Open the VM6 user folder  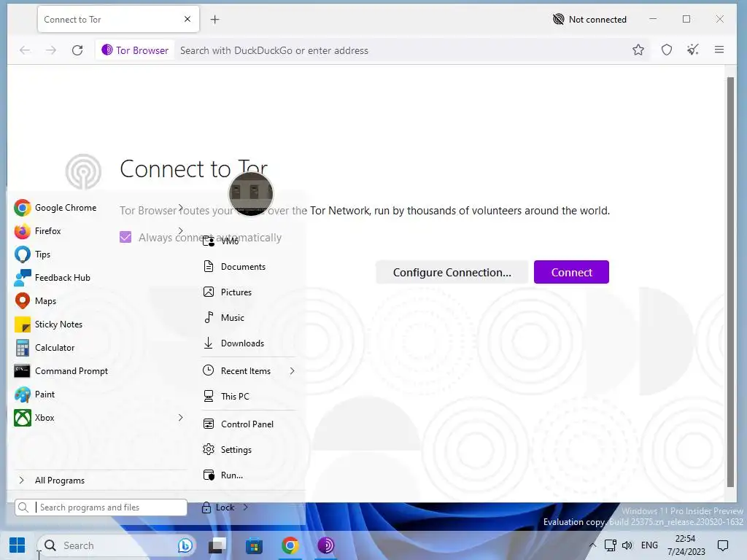221,241
